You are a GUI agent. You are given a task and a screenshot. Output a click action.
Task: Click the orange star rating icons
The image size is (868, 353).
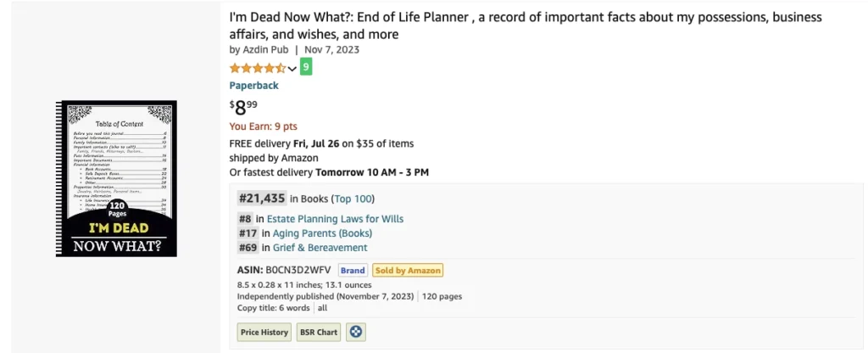258,68
